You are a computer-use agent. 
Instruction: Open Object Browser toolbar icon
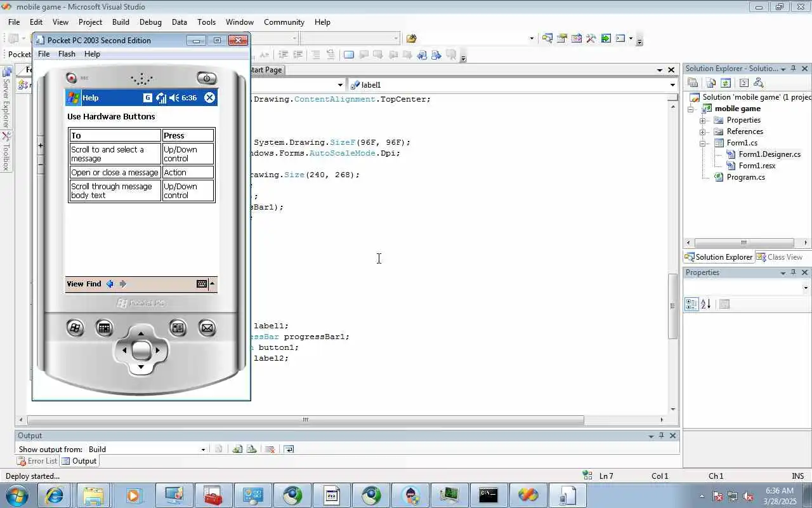tap(576, 38)
